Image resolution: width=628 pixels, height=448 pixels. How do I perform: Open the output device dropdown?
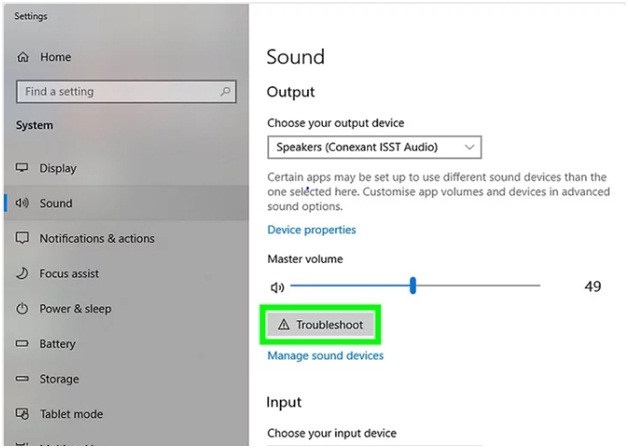click(x=374, y=147)
